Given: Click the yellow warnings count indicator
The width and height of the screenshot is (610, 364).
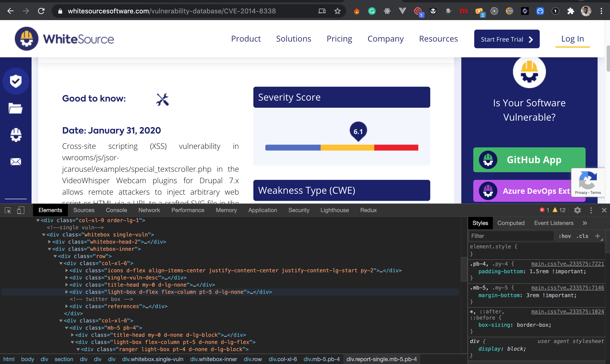Looking at the screenshot, I should click(x=559, y=210).
